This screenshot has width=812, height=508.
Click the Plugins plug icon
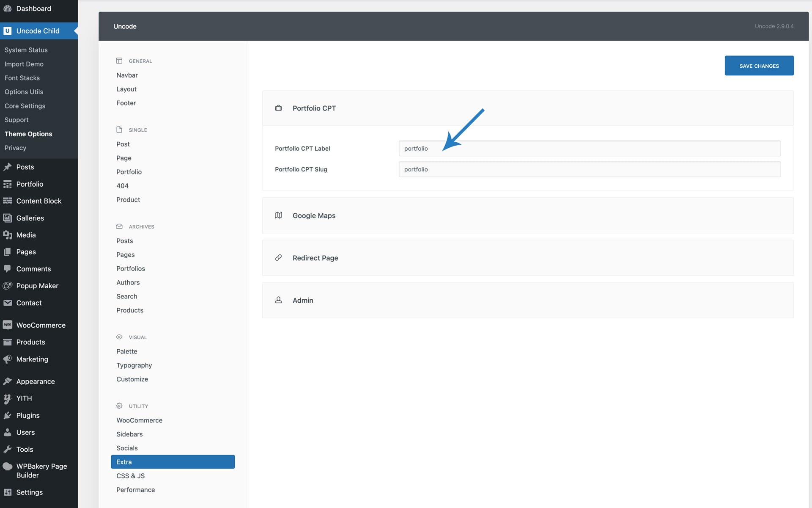tap(7, 415)
